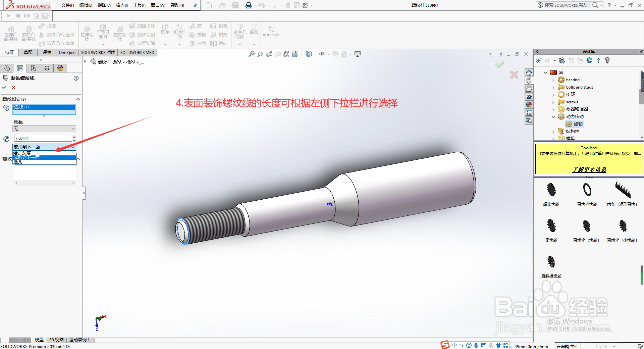Pin the menu bar with pushpin icon
This screenshot has height=349, width=644.
coord(195,5)
